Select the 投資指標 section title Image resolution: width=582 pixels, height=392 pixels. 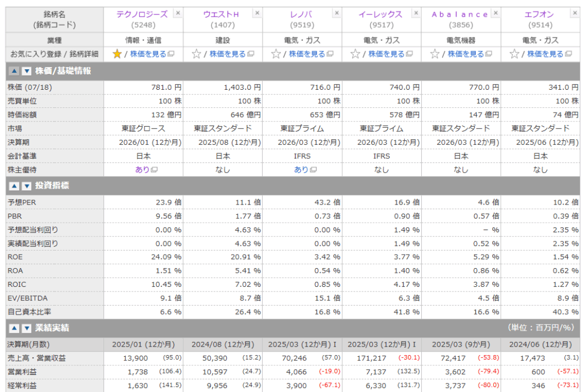click(x=52, y=185)
